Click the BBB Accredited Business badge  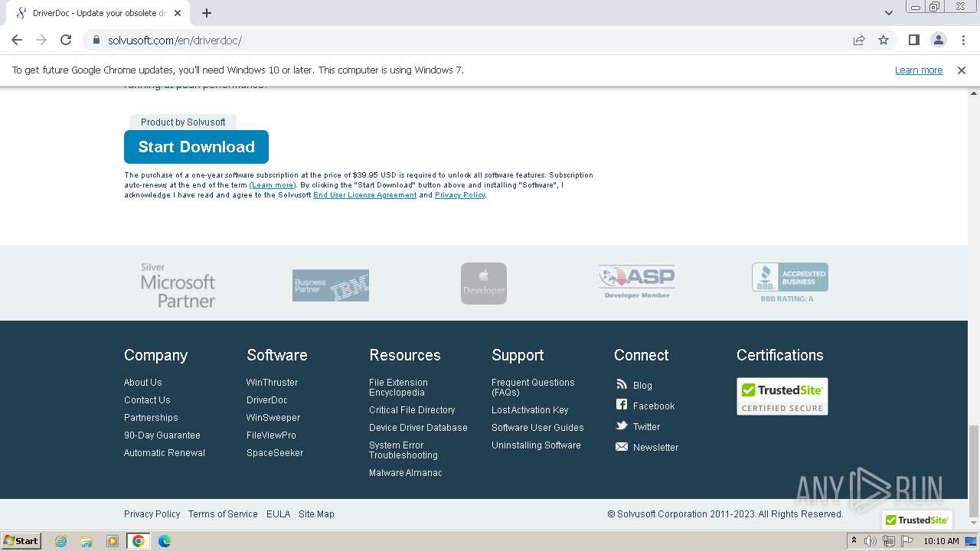pyautogui.click(x=789, y=282)
